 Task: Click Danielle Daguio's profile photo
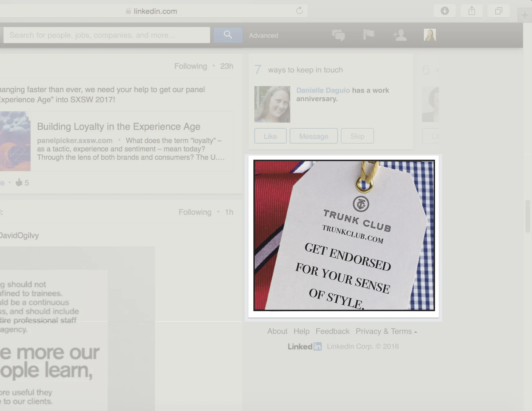click(272, 104)
